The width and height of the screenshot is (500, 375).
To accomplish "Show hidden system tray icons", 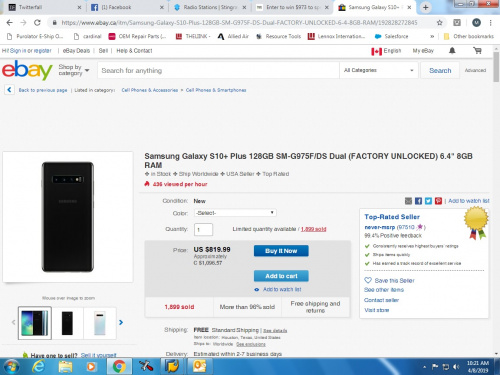I will [424, 367].
